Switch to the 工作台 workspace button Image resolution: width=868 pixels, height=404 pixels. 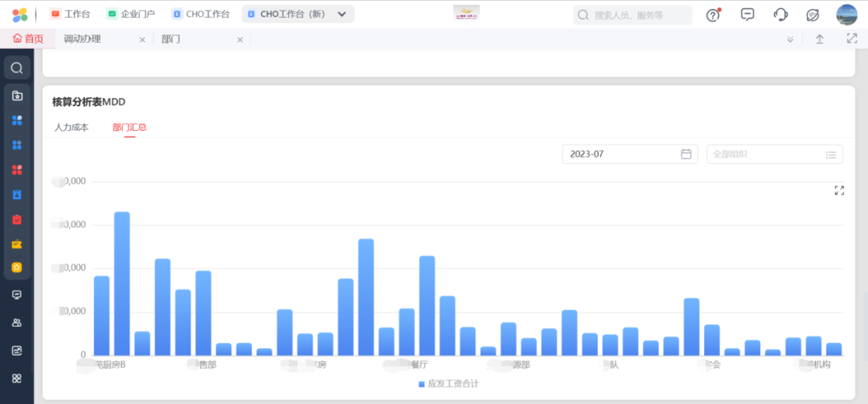point(71,14)
